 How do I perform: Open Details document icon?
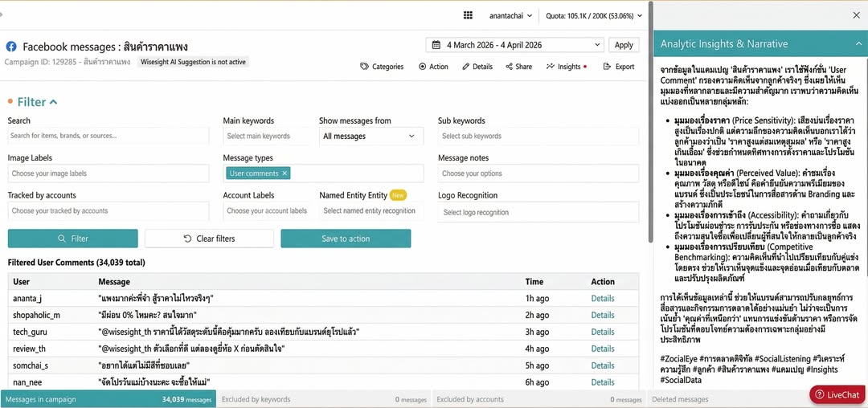(x=465, y=67)
